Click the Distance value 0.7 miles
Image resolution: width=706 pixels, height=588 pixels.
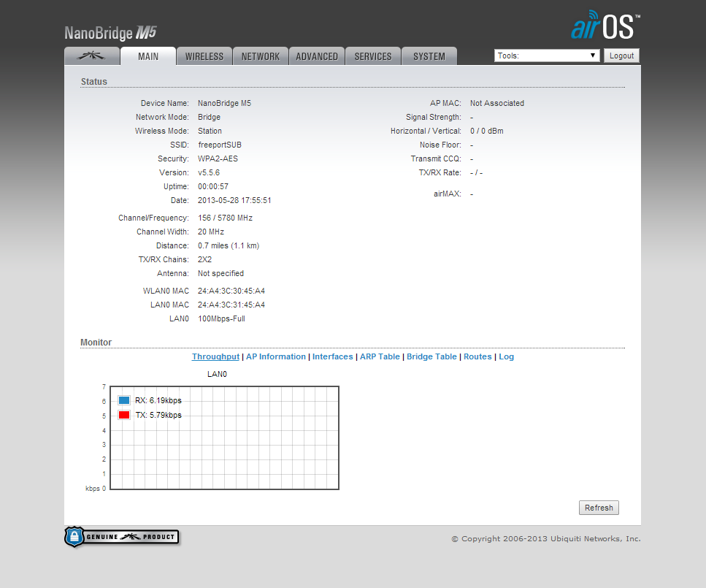tap(229, 245)
